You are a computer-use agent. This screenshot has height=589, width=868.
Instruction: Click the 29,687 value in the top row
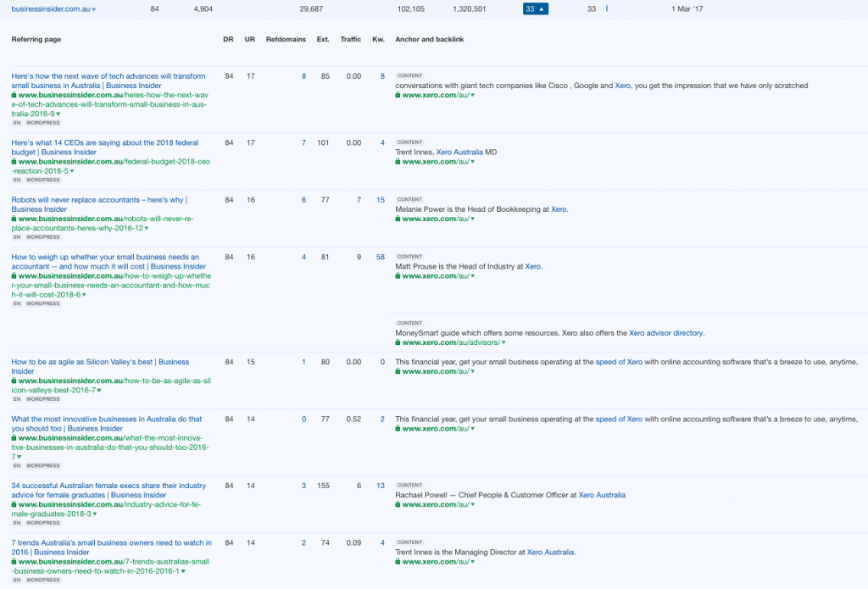(x=311, y=8)
